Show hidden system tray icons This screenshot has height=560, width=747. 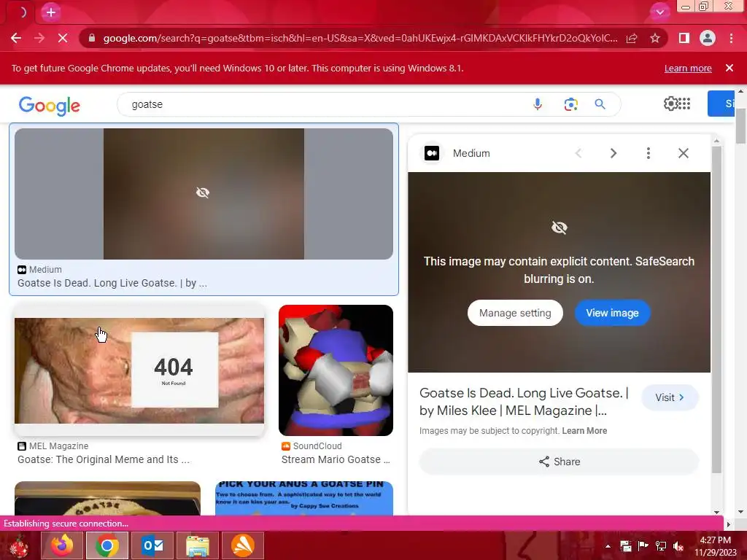tap(608, 546)
